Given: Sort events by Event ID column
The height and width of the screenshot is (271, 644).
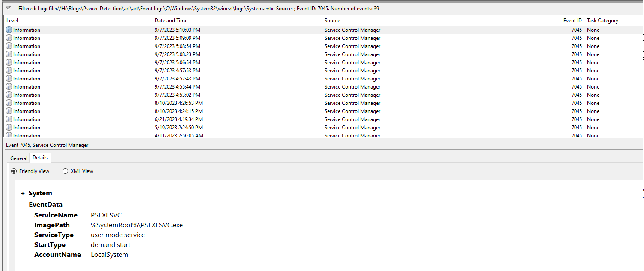Looking at the screenshot, I should click(572, 21).
